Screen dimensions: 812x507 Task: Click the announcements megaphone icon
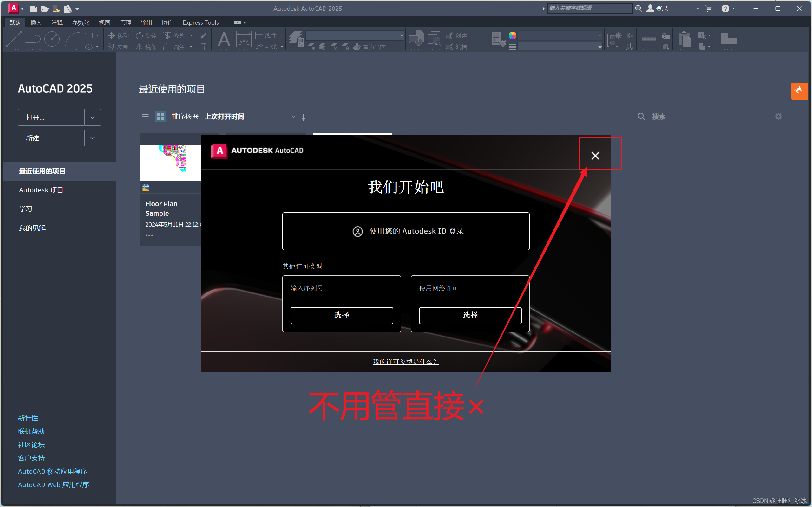799,91
